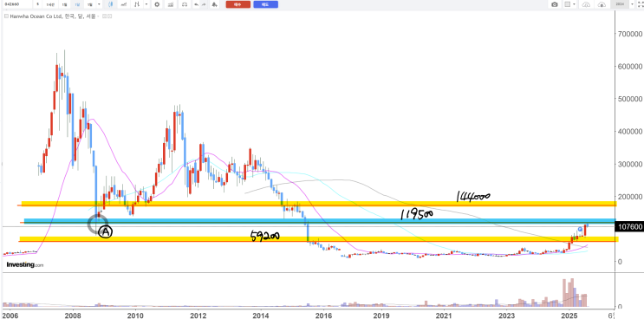644x319 pixels.
Task: Enter fullscreen mode with expand icon
Action: pyautogui.click(x=641, y=4)
